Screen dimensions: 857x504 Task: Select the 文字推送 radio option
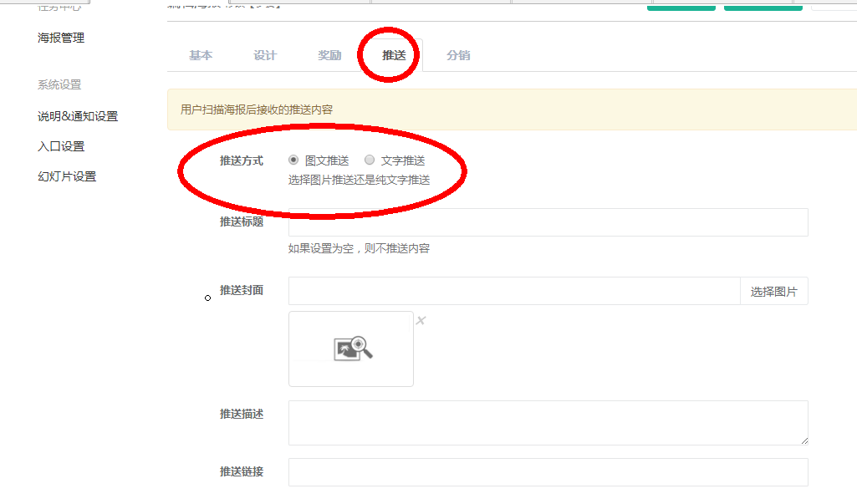370,160
